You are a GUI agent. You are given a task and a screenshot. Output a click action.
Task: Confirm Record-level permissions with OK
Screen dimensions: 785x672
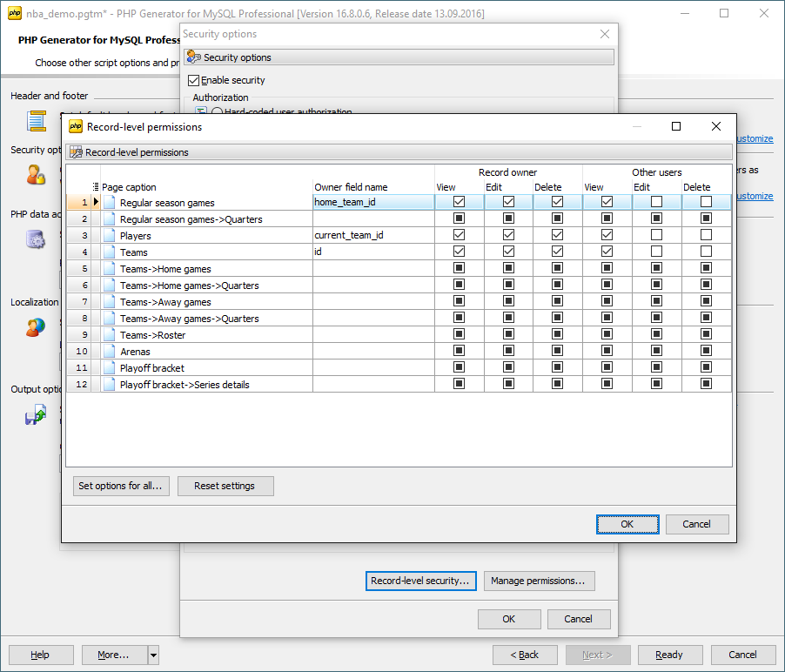point(627,524)
